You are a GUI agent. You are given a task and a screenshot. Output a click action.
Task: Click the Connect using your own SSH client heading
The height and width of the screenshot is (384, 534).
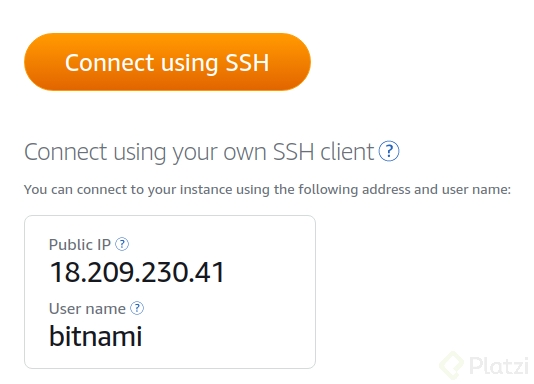pos(199,152)
